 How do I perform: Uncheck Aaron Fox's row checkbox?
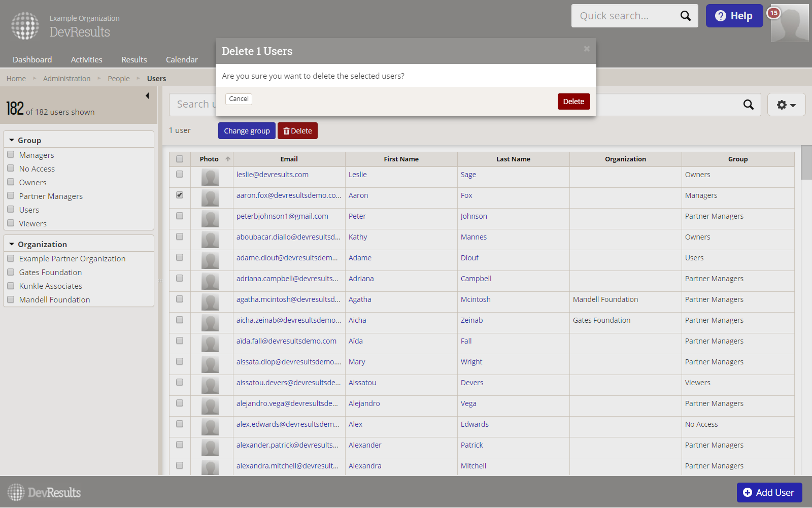pyautogui.click(x=180, y=195)
